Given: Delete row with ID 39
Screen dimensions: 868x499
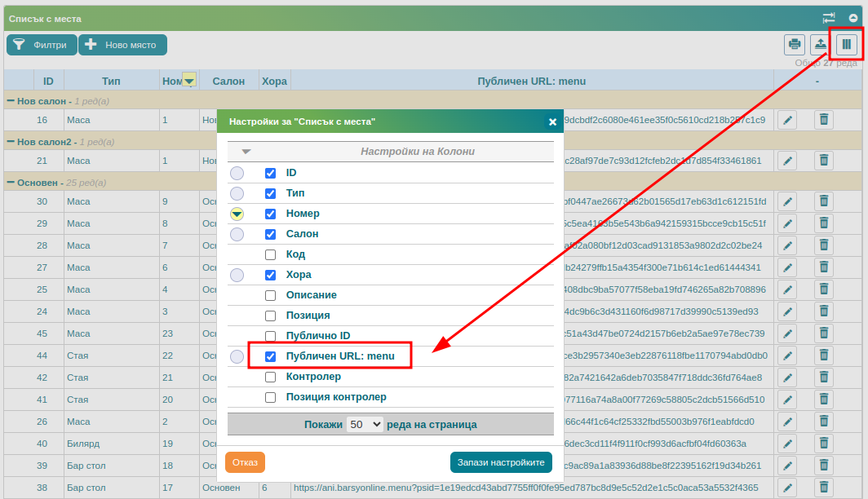Looking at the screenshot, I should point(824,466).
